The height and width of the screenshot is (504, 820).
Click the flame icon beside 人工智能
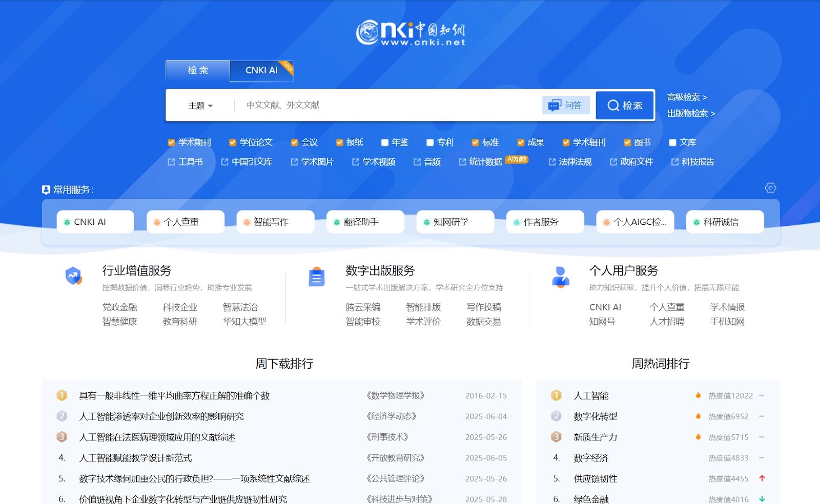[x=698, y=395]
